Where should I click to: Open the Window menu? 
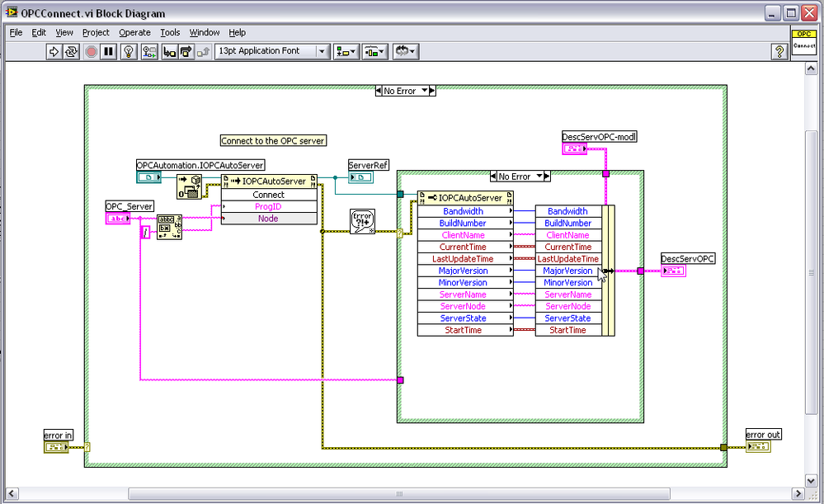coord(205,33)
